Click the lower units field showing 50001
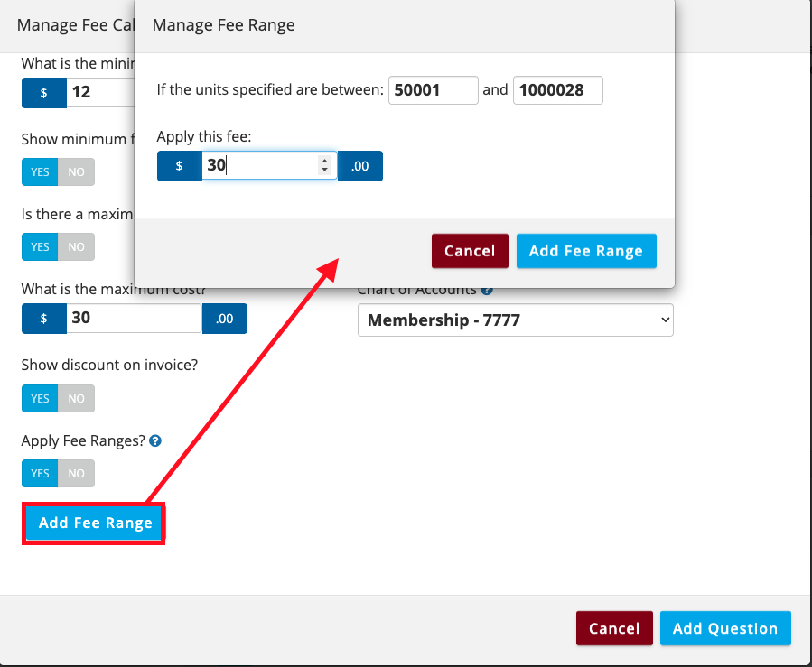The image size is (812, 667). 433,90
